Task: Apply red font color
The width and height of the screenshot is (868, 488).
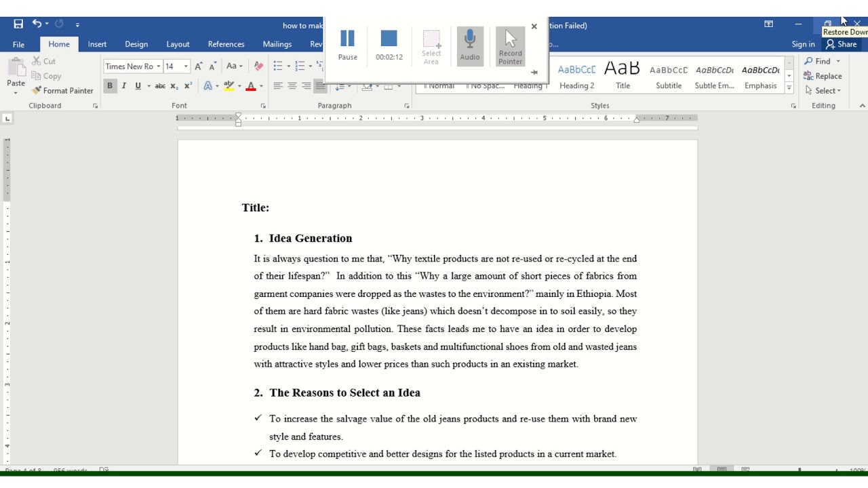Action: [x=251, y=86]
